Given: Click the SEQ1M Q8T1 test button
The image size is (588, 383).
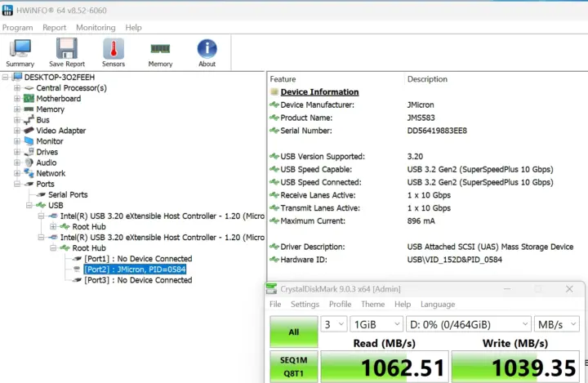Looking at the screenshot, I should point(294,367).
